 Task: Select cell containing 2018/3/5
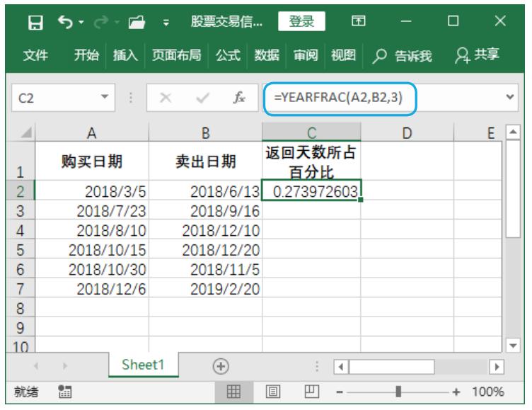click(x=91, y=191)
